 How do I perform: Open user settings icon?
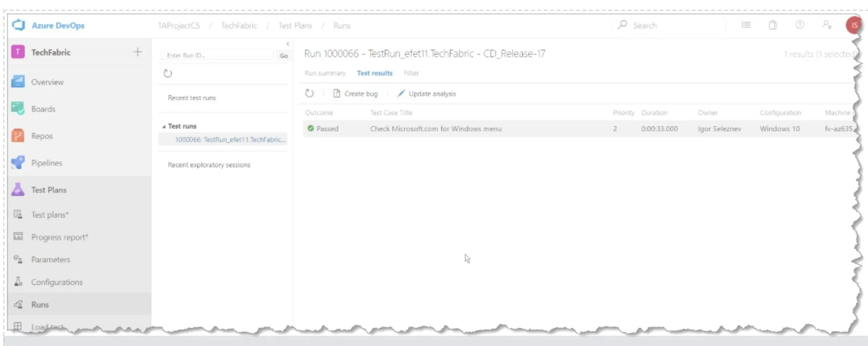pos(827,25)
